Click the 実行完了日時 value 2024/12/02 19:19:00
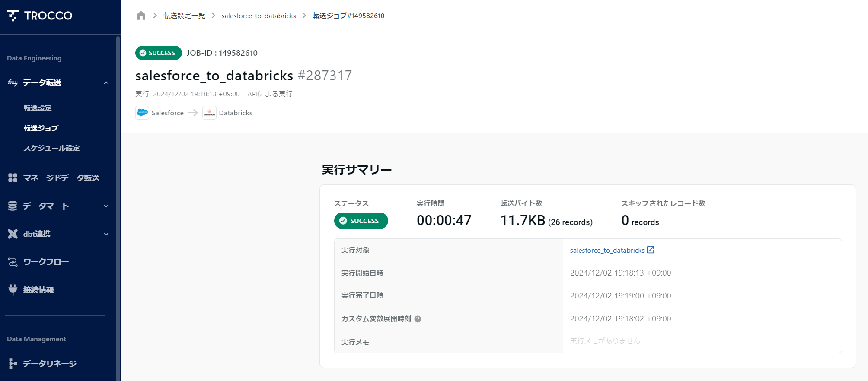Viewport: 868px width, 381px height. coord(620,296)
